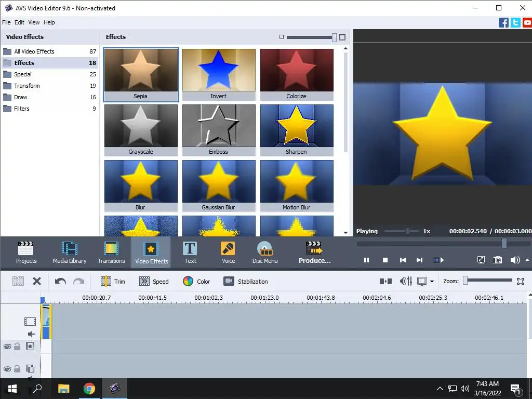
Task: Open the View menu
Action: [34, 22]
